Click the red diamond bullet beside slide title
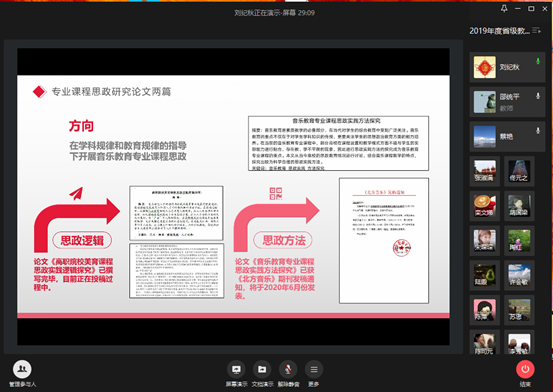Screen dimensions: 553x392 point(39,92)
